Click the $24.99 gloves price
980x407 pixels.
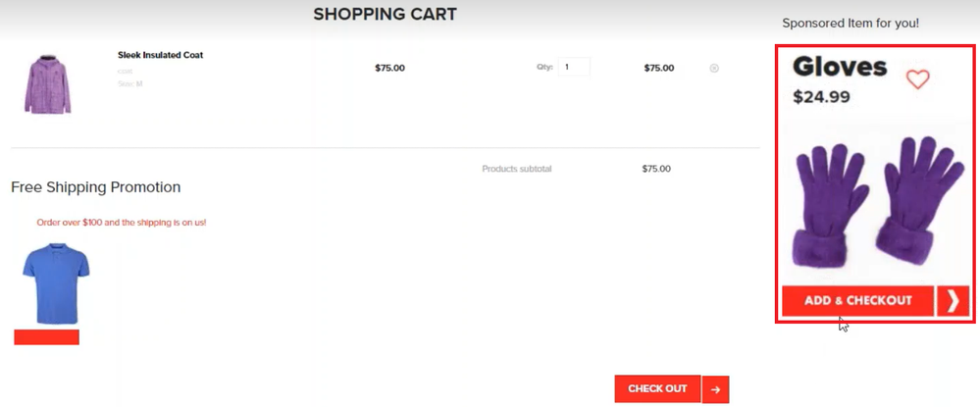tap(821, 97)
